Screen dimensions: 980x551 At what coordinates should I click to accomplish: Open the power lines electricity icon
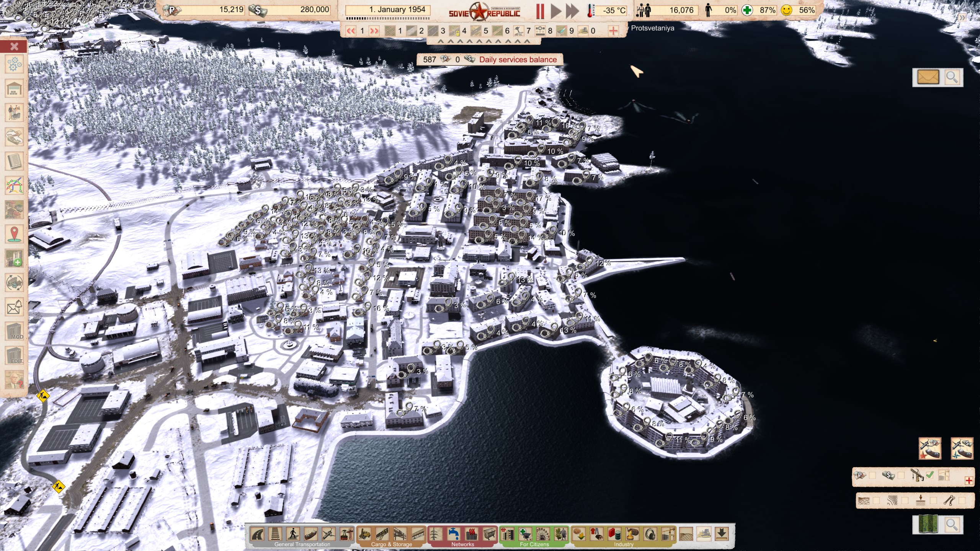click(435, 533)
